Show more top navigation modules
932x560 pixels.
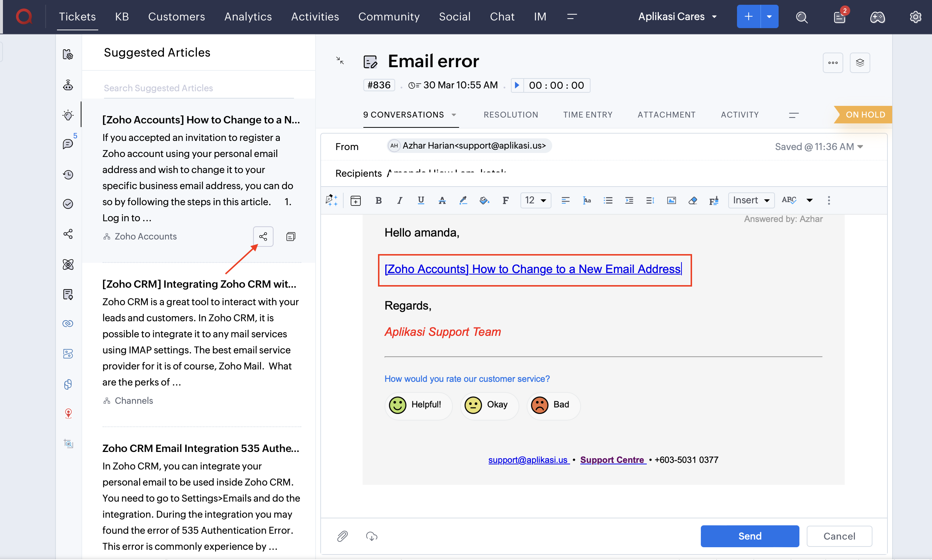(572, 16)
